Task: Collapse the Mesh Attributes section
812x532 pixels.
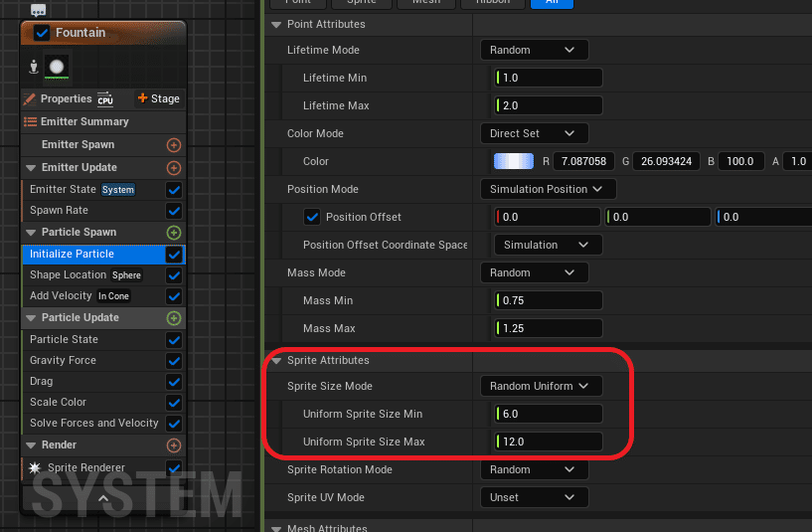Action: (276, 528)
